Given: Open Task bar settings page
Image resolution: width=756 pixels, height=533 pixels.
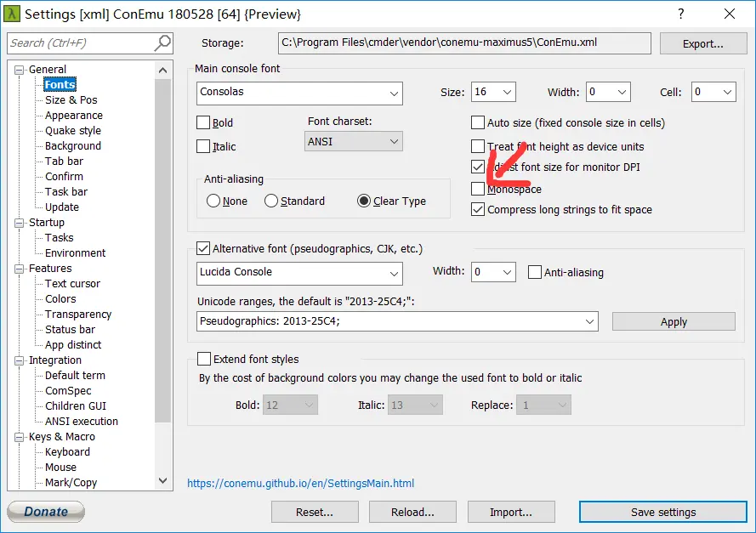Looking at the screenshot, I should click(x=66, y=191).
